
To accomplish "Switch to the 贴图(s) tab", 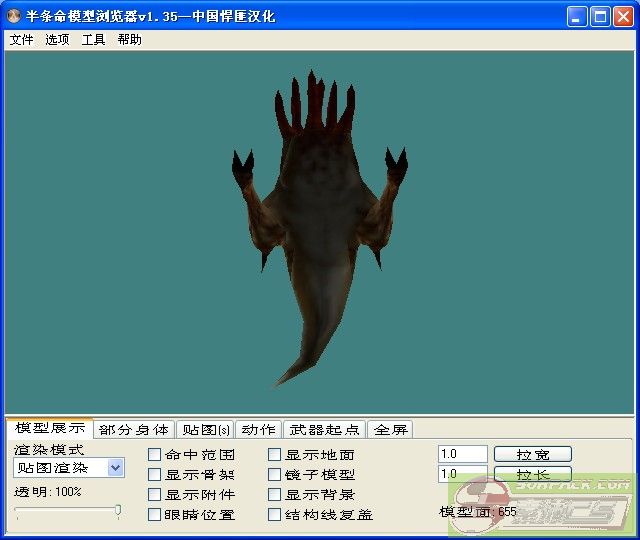I will (204, 430).
